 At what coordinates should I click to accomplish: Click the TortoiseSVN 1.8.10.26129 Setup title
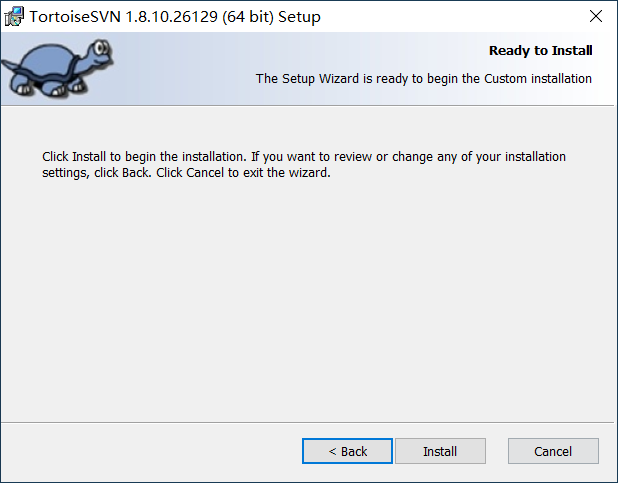click(175, 17)
